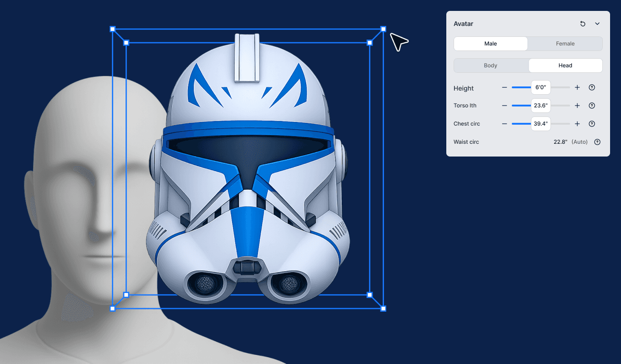Click the bottom-left inner bounding box handle

126,295
